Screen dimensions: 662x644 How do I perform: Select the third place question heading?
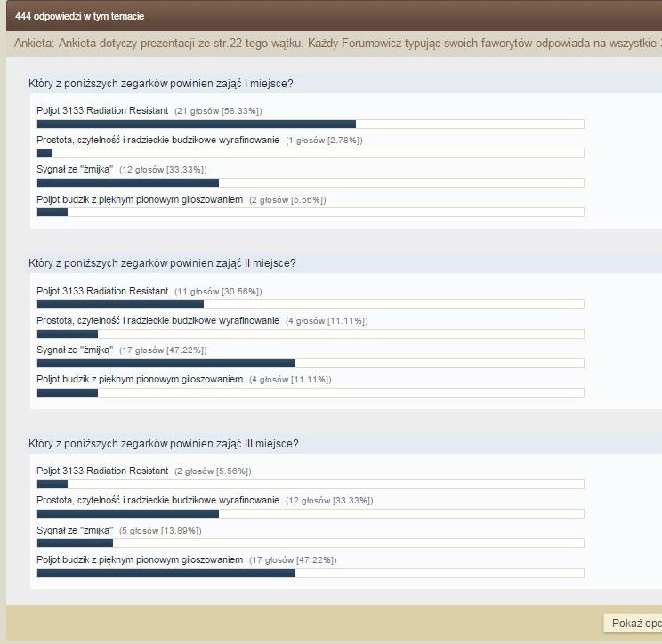(164, 443)
